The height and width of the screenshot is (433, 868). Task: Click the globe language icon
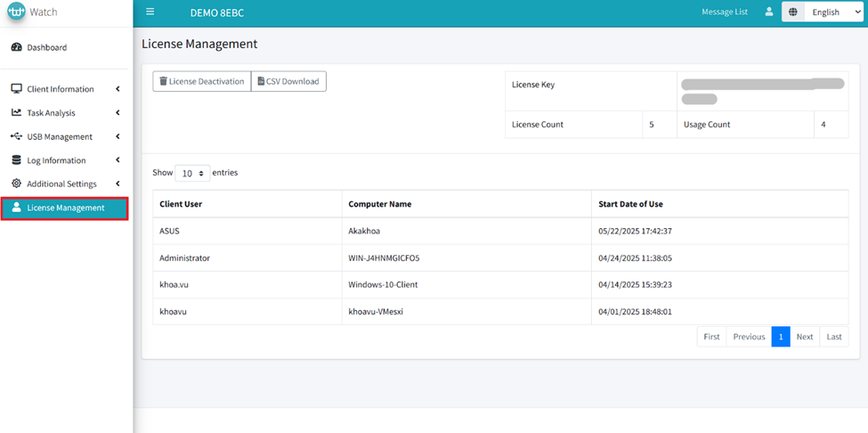coord(792,12)
